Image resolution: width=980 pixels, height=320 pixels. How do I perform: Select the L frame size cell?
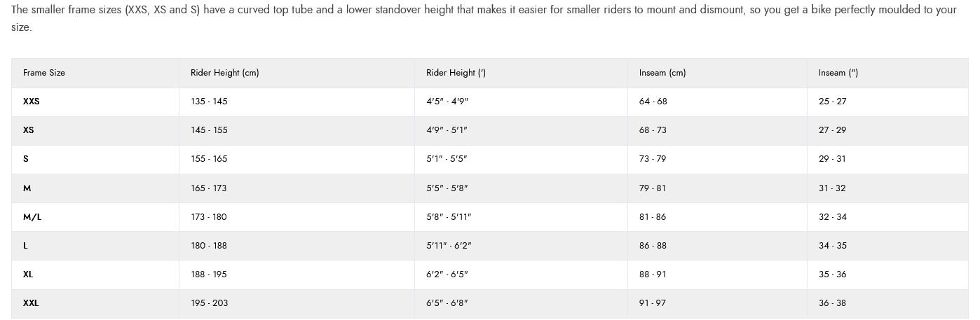click(26, 246)
